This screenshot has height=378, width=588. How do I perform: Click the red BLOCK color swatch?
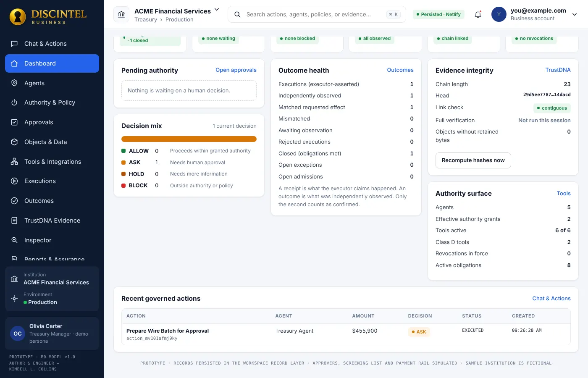coord(123,186)
